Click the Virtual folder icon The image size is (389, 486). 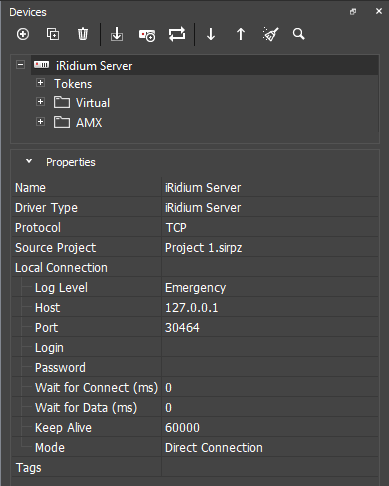(x=62, y=102)
